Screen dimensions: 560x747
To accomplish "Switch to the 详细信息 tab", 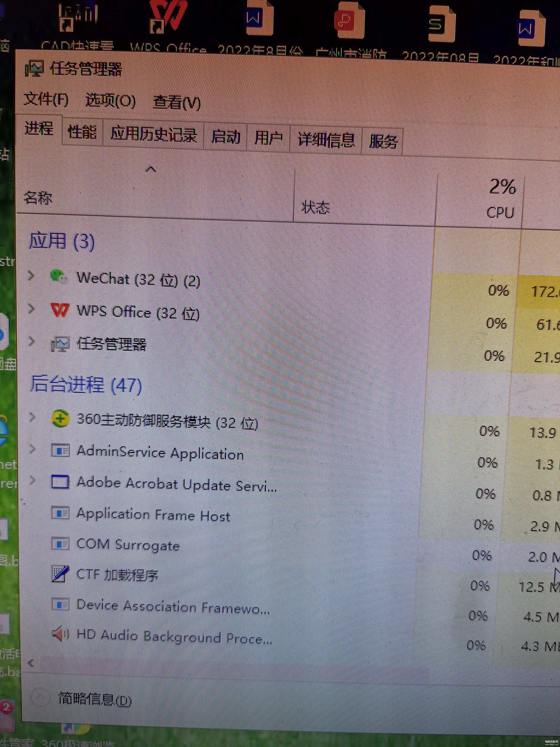I will coord(326,140).
